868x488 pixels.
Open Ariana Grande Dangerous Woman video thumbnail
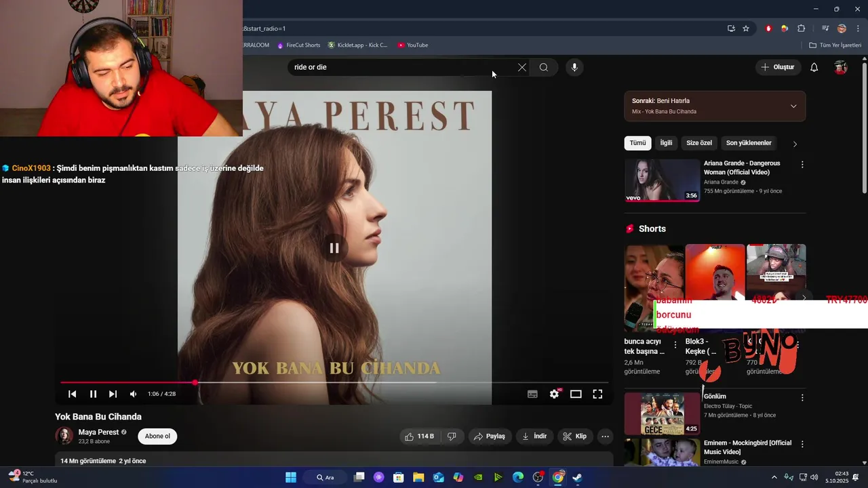point(662,180)
